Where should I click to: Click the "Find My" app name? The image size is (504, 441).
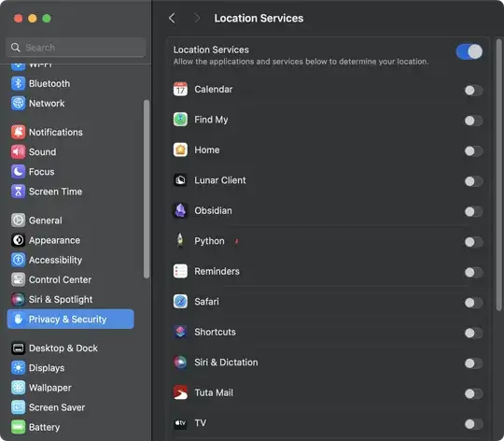[211, 120]
